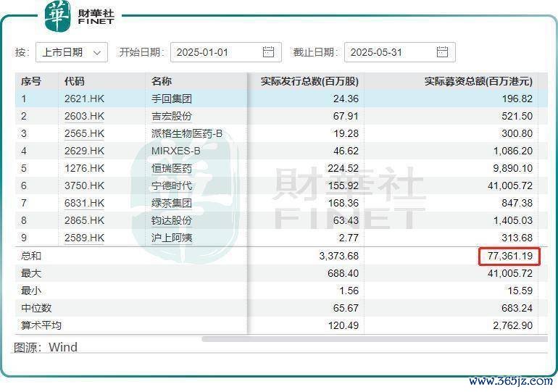Open stock code 6831.HK link
This screenshot has height=392, width=558.
point(84,203)
